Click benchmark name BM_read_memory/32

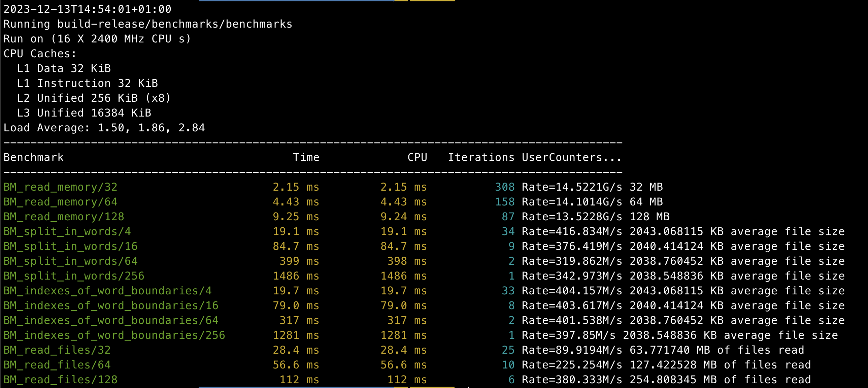click(60, 187)
